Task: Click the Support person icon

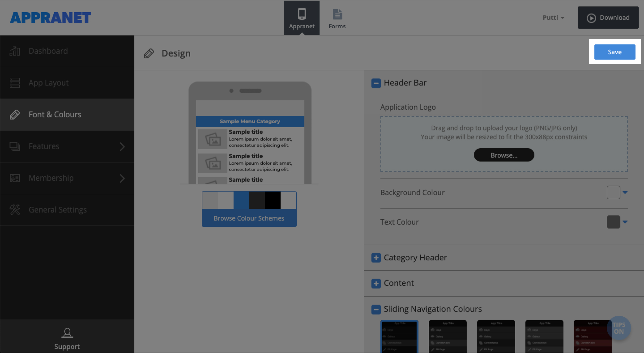Action: coord(67,333)
